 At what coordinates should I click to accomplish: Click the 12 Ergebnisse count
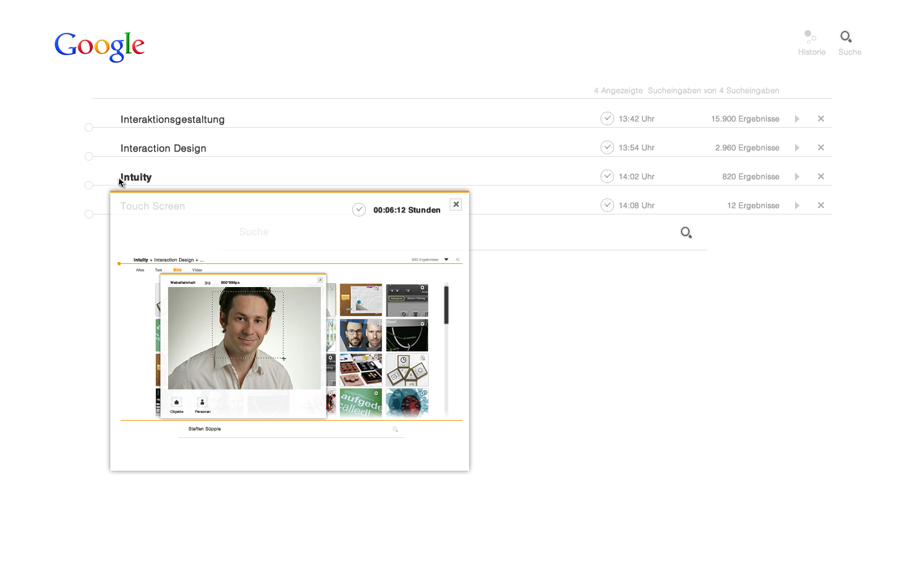coord(753,206)
